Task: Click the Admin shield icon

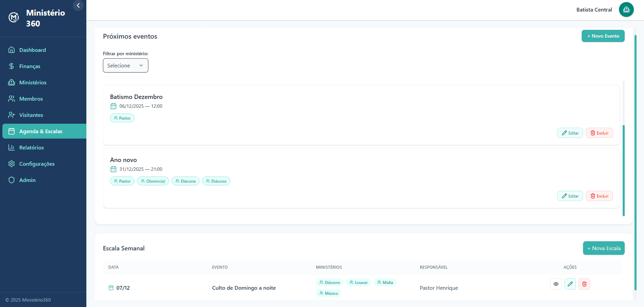Action: [12, 180]
